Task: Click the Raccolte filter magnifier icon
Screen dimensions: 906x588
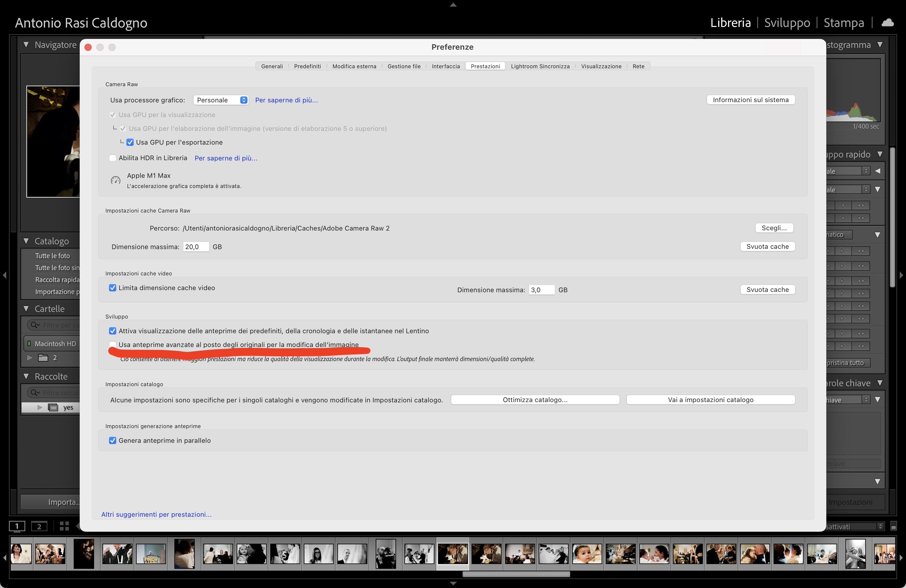Action: point(35,392)
